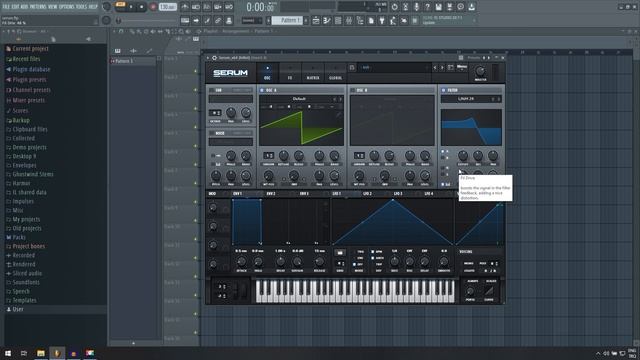Open the OPTIONS menu

click(67, 7)
